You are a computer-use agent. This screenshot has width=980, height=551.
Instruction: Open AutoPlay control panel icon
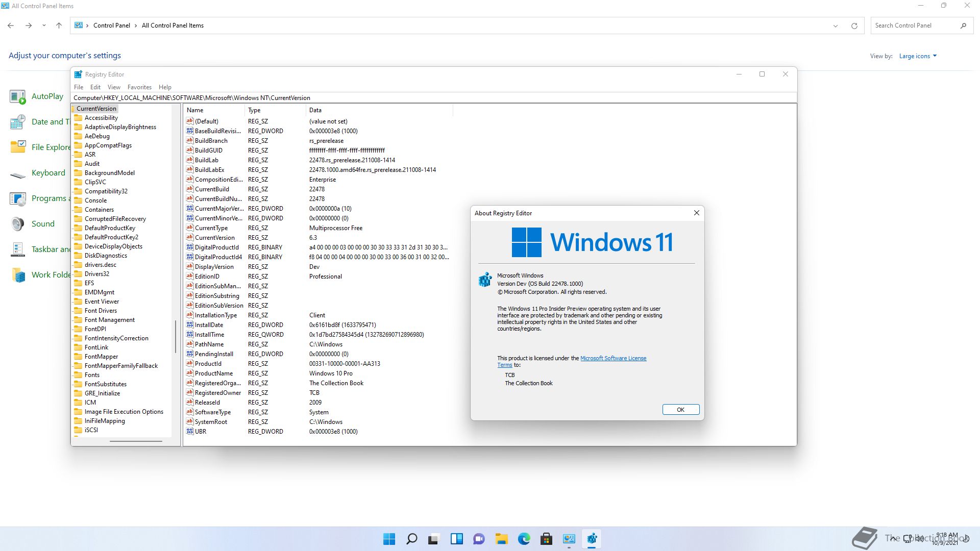pyautogui.click(x=18, y=96)
